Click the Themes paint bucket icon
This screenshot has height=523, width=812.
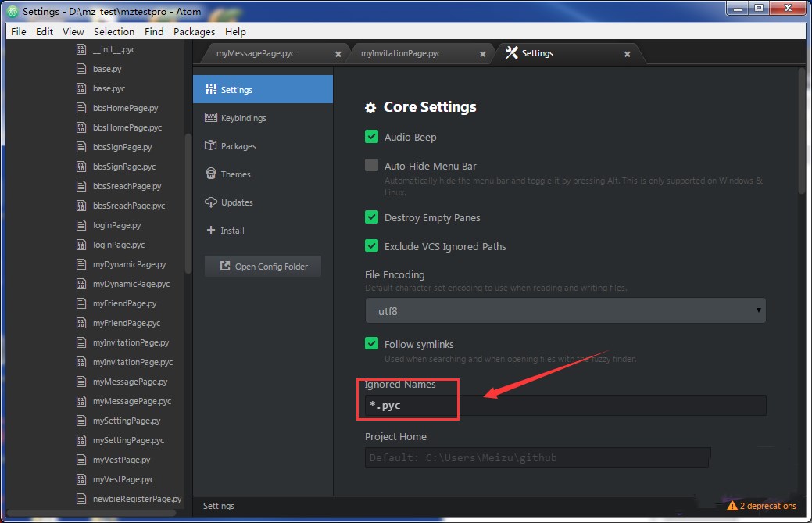pos(210,174)
